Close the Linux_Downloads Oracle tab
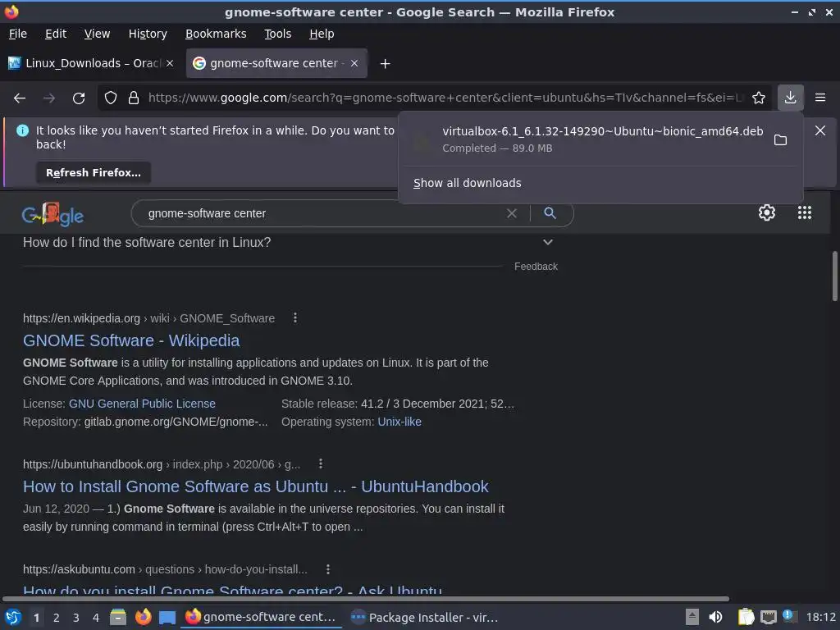Screen dimensions: 840x630 170,63
